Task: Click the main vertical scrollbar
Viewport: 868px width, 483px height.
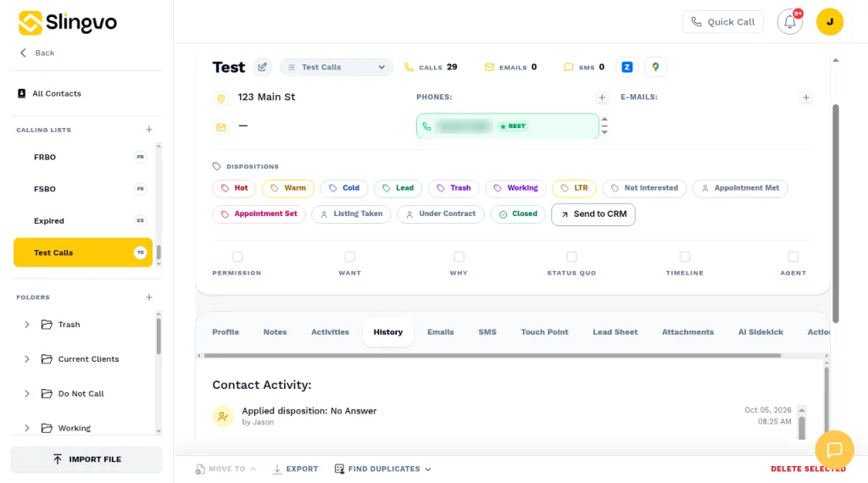Action: point(835,214)
